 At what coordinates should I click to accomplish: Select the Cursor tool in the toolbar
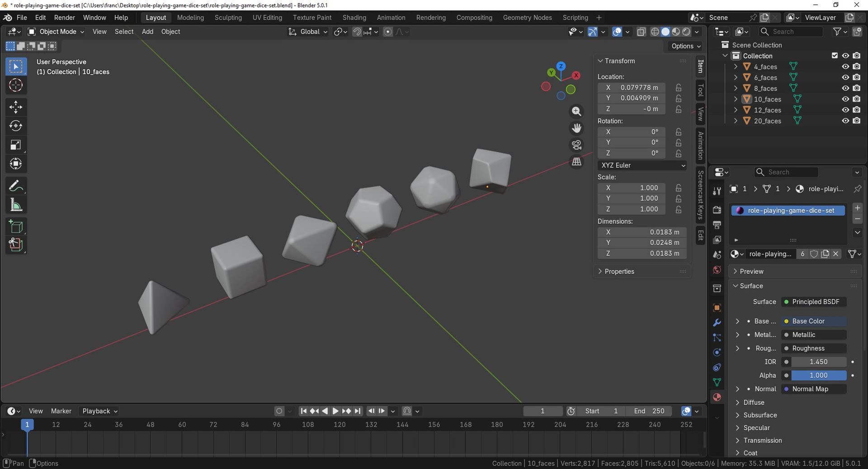tap(16, 85)
